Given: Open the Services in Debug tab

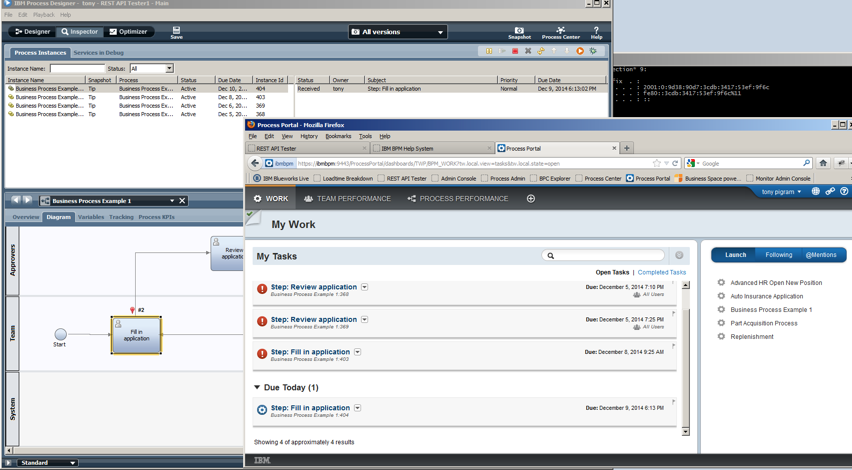Looking at the screenshot, I should click(98, 53).
